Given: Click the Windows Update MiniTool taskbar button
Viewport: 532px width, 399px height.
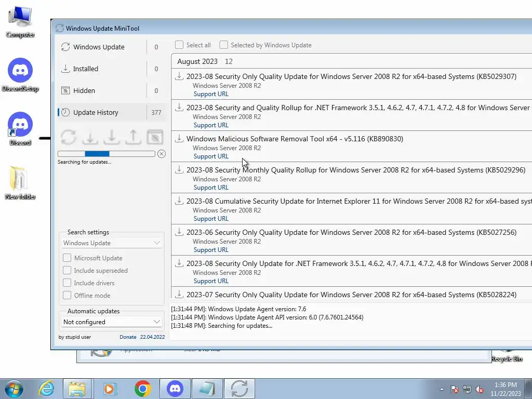Looking at the screenshot, I should pyautogui.click(x=240, y=389).
